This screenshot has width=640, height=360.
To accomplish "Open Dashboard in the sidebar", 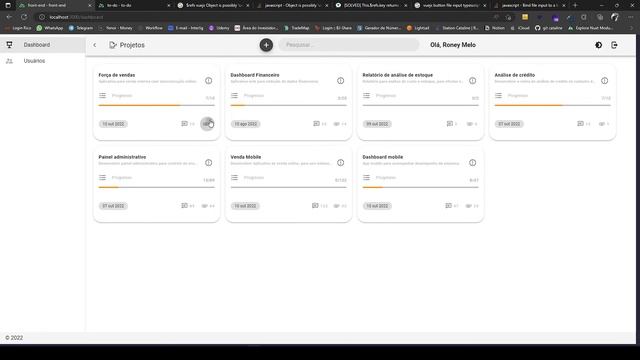I will [42, 44].
